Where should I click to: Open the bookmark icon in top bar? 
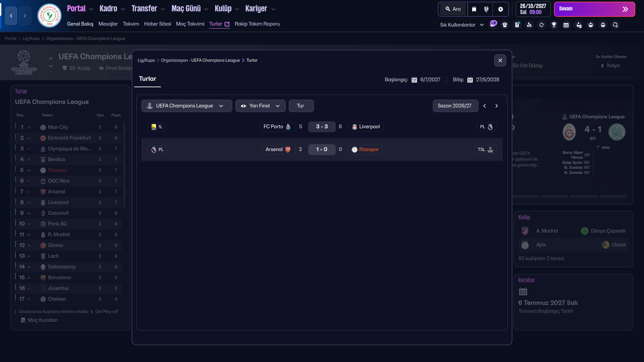pyautogui.click(x=474, y=9)
